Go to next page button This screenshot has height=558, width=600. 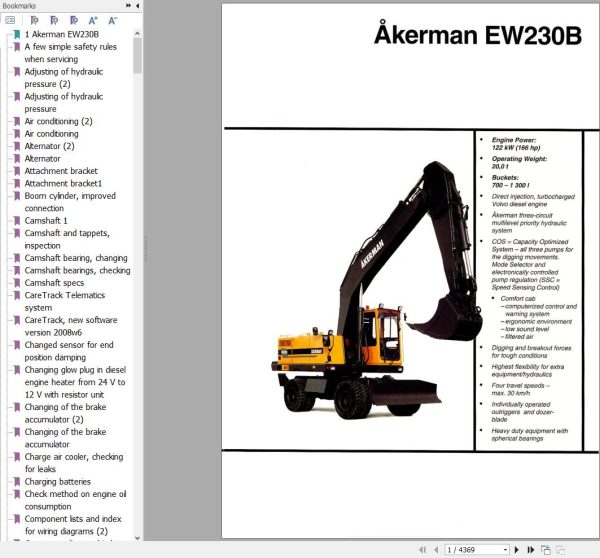pyautogui.click(x=517, y=550)
